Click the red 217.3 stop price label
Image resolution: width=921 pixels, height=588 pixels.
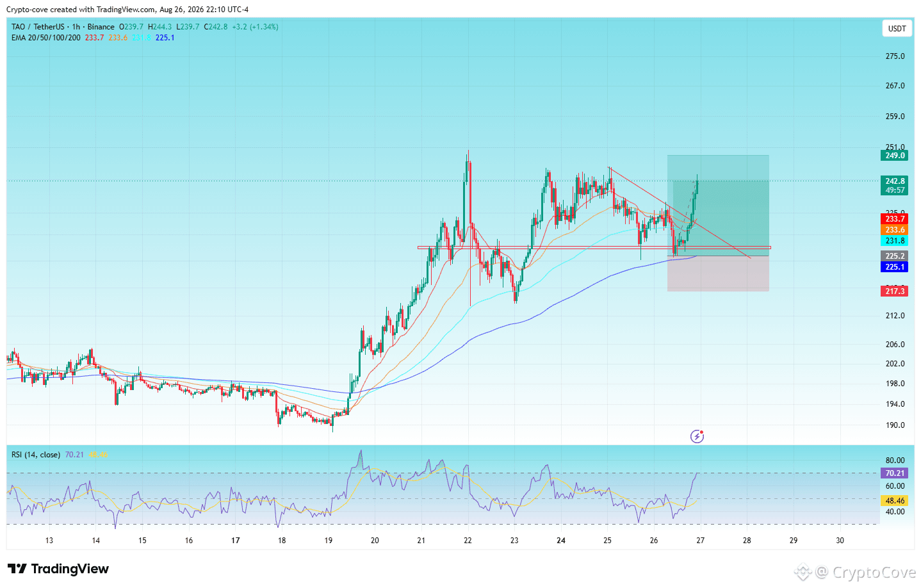pos(895,291)
